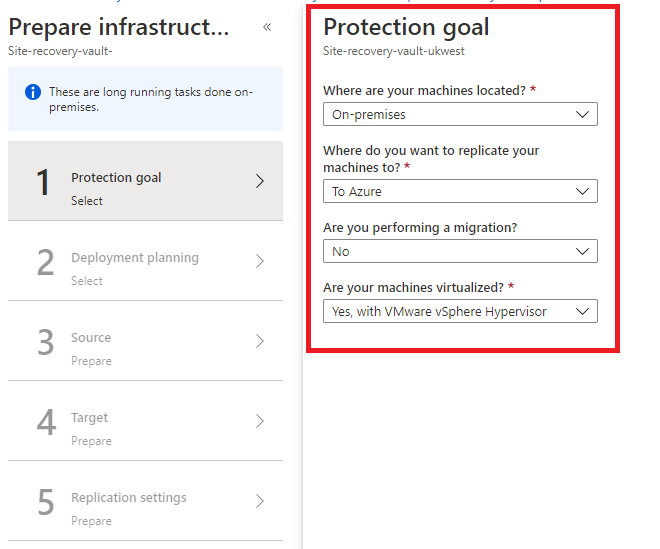
Task: Click the long running tasks info banner
Action: click(x=145, y=99)
